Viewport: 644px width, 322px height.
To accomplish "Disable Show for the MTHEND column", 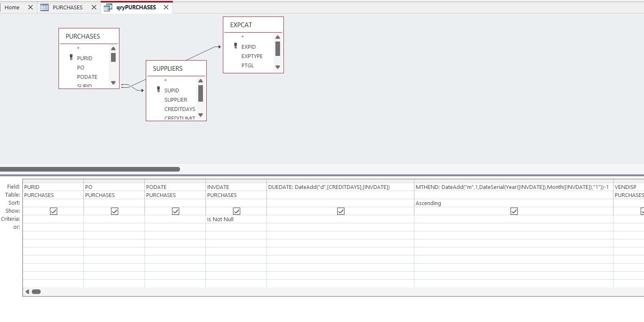I will click(514, 211).
